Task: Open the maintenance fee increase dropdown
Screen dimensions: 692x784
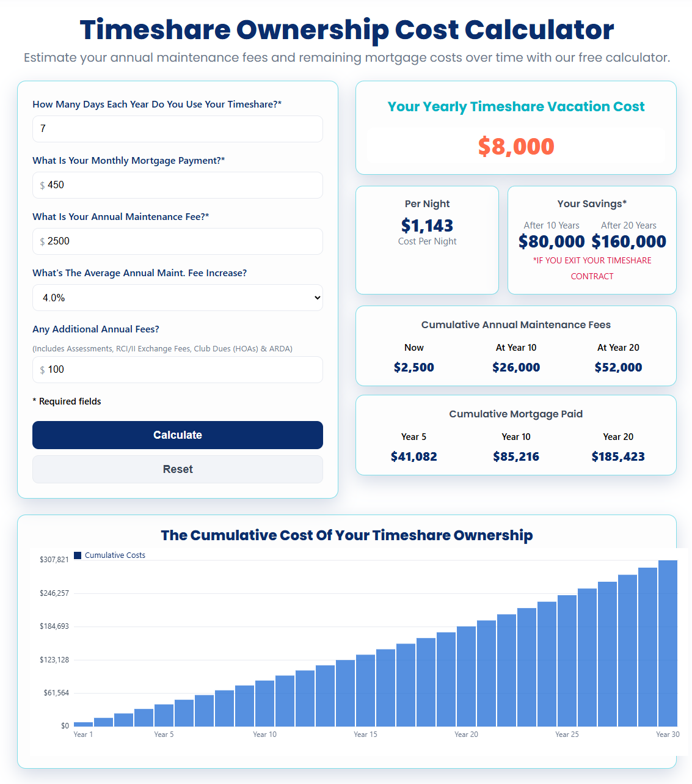Action: 177,298
